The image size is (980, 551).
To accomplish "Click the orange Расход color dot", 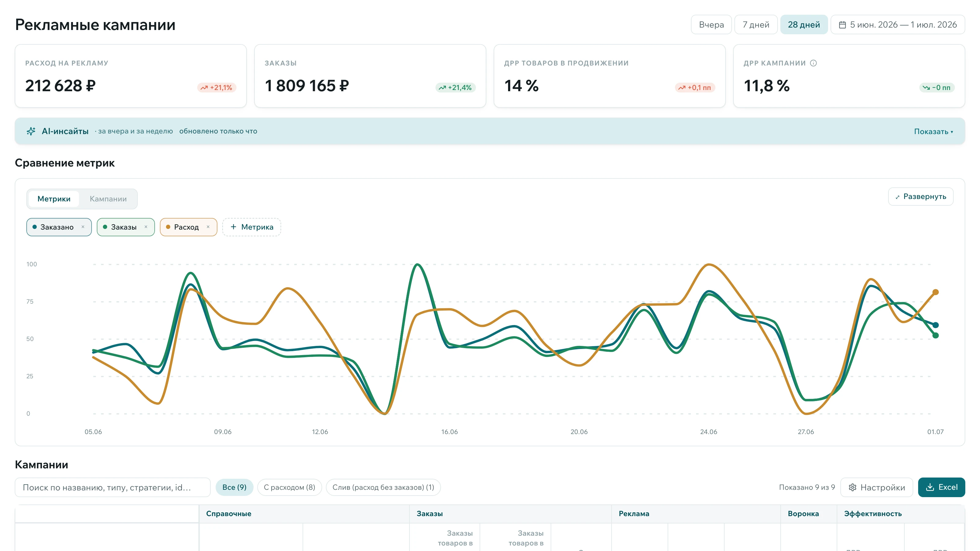I will pos(168,227).
